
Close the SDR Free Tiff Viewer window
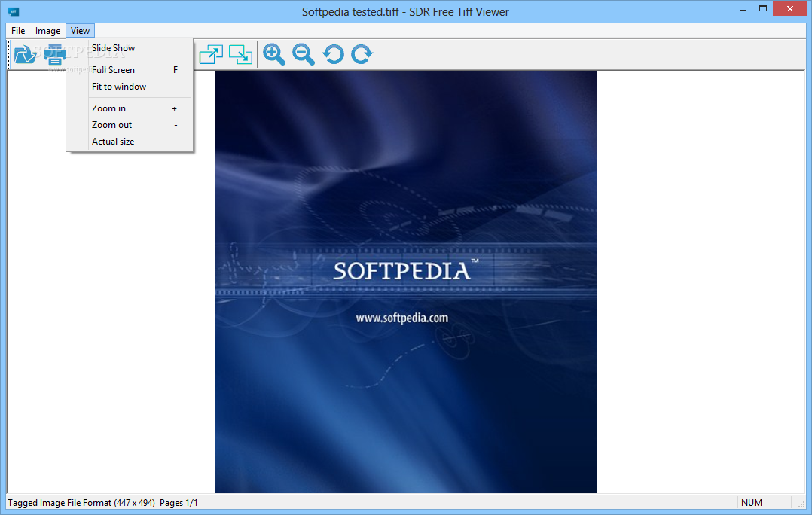coord(789,9)
